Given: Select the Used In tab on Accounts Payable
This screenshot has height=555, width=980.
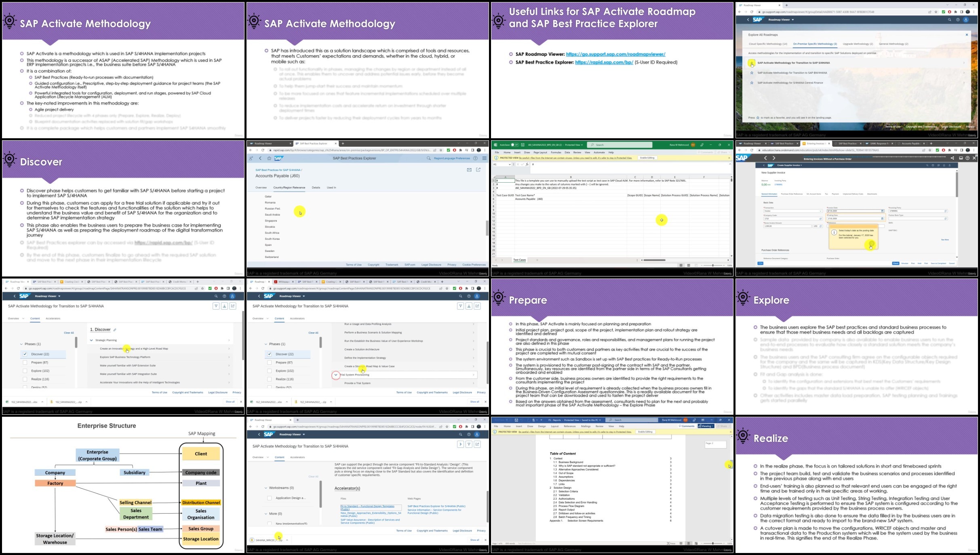Looking at the screenshot, I should [x=331, y=188].
